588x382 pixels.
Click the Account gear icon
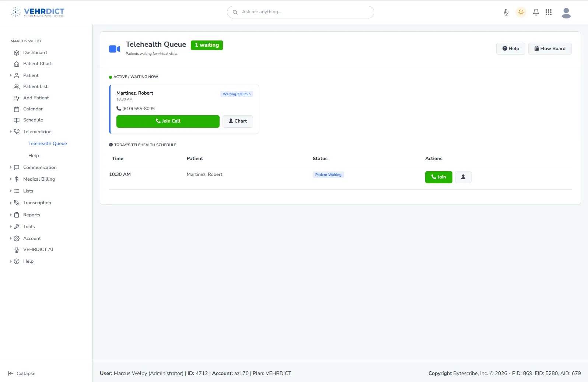(17, 238)
